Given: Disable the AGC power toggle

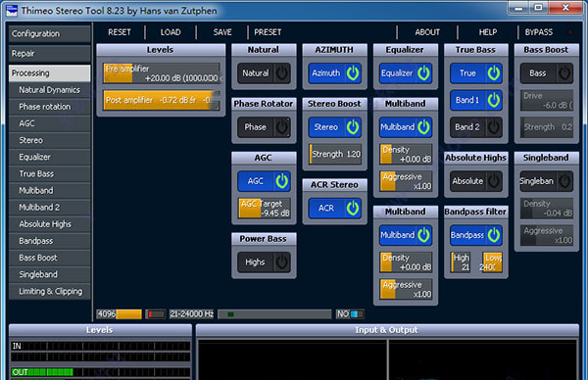Looking at the screenshot, I should click(264, 181).
